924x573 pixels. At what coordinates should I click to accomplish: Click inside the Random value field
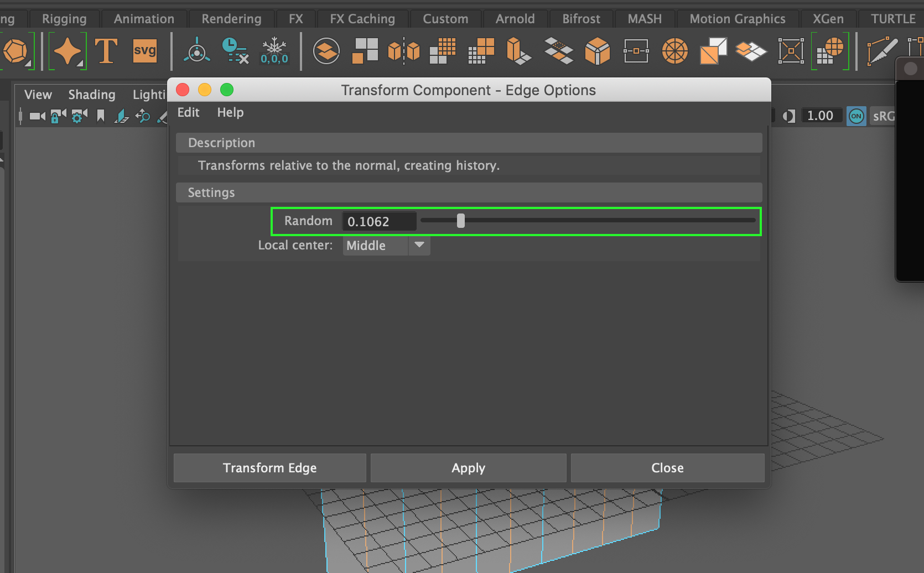pos(379,221)
